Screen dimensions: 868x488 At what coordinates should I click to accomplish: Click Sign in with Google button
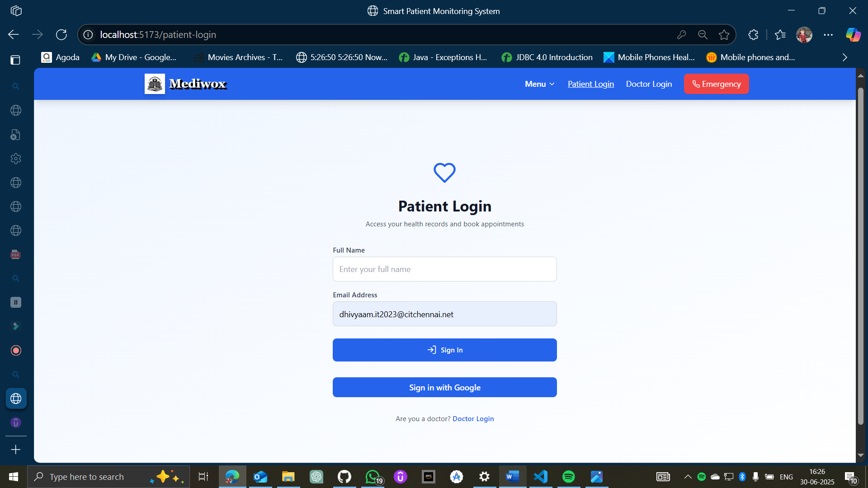[444, 387]
